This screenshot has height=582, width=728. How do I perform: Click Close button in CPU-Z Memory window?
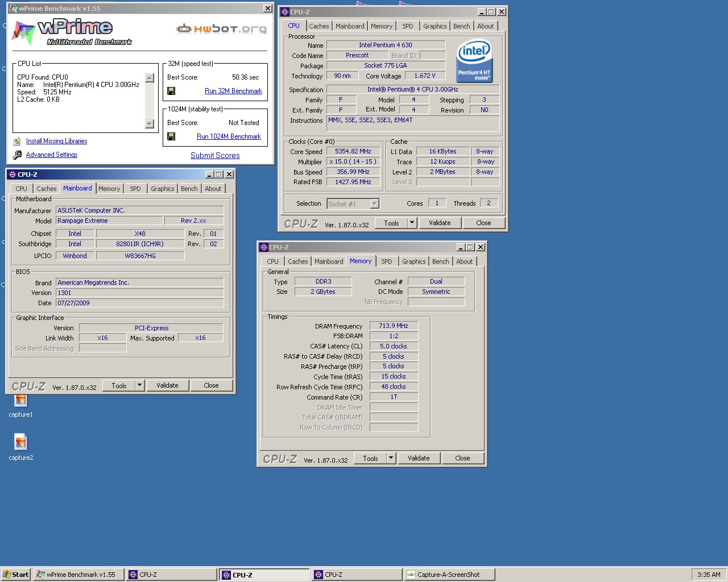coord(462,458)
